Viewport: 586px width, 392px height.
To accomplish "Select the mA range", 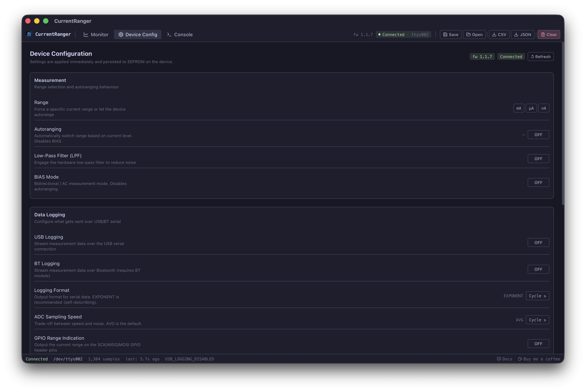I will click(x=519, y=108).
